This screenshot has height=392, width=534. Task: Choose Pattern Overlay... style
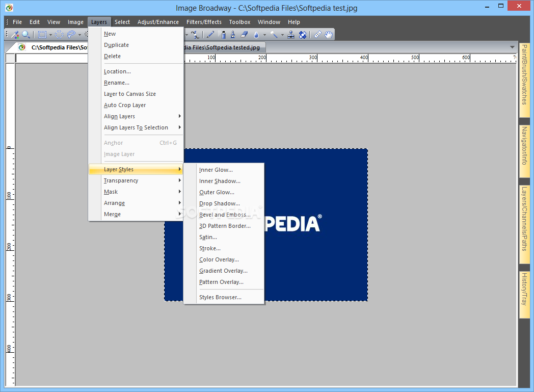click(x=224, y=282)
